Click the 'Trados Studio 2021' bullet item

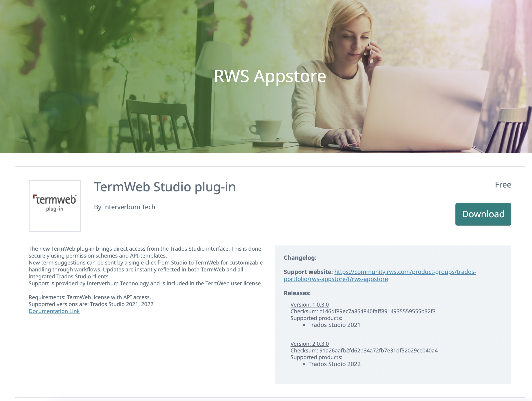pyautogui.click(x=334, y=325)
